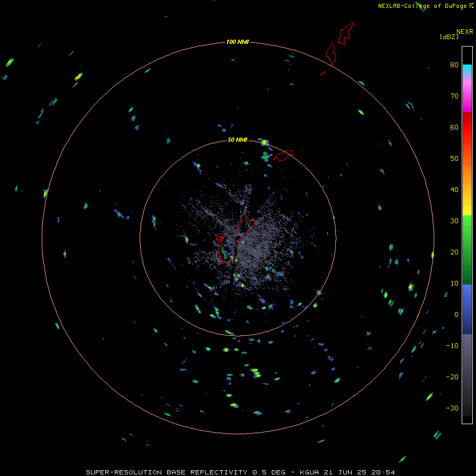476x476 pixels.
Task: Click the 40 value on dBZ scale
Action: [454, 190]
